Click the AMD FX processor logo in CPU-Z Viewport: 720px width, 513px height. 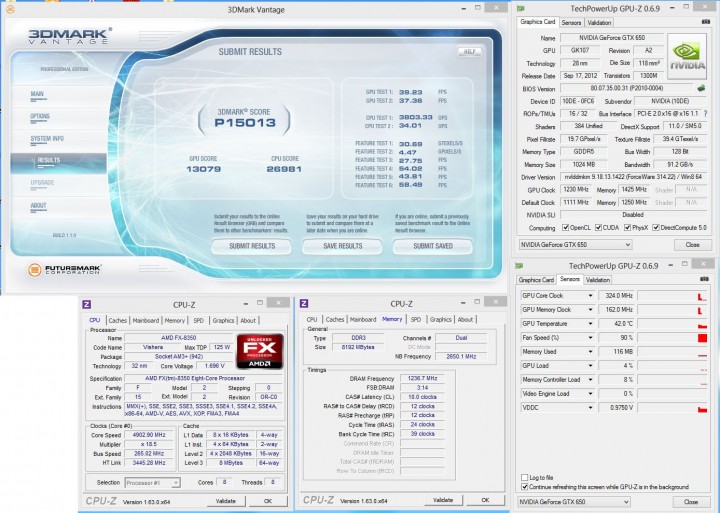[260, 351]
